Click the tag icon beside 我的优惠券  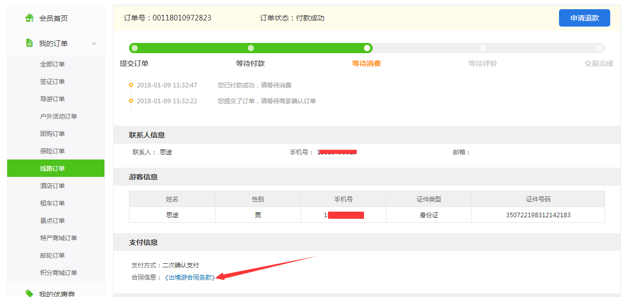[x=30, y=293]
